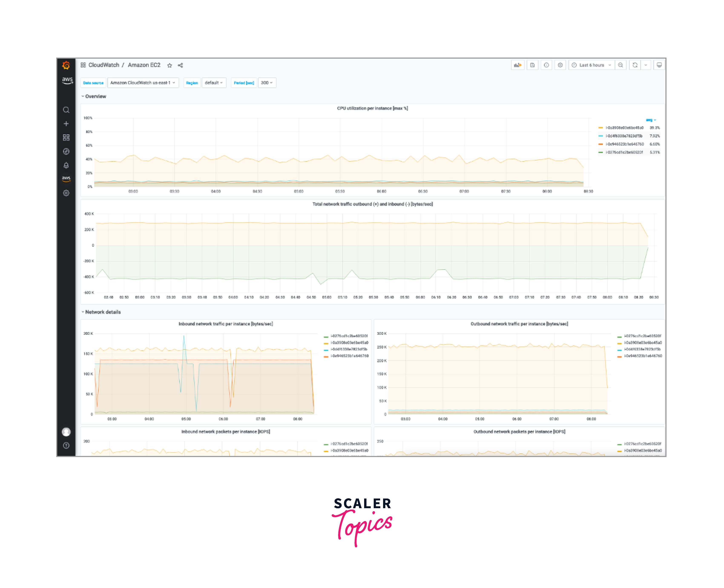The width and height of the screenshot is (724, 588).
Task: Open the Explore compass icon
Action: (66, 151)
